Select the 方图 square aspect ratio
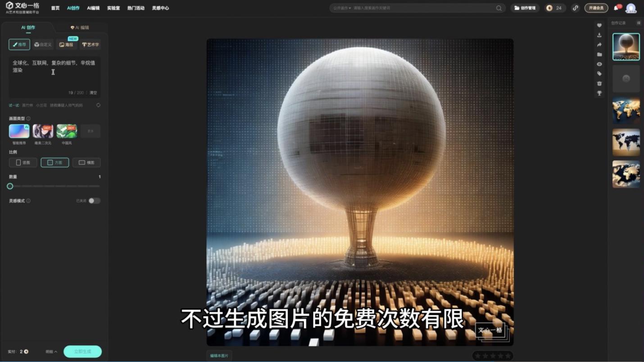The height and width of the screenshot is (362, 644). click(54, 162)
